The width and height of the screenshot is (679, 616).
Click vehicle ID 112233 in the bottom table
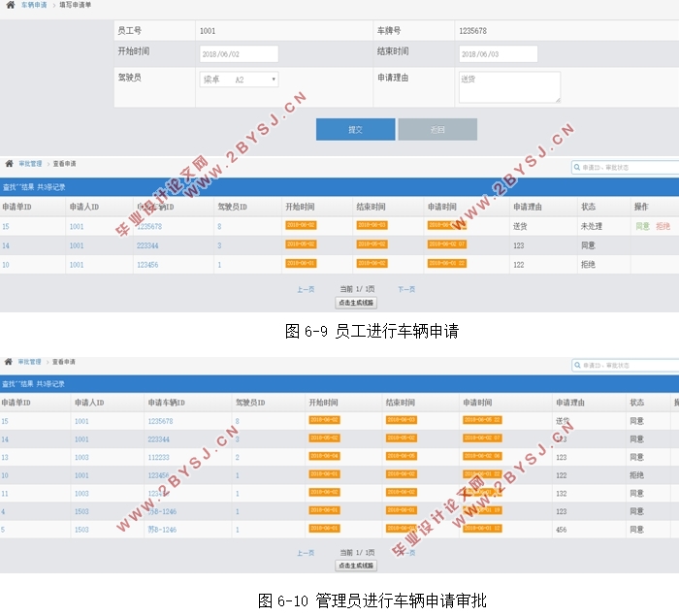pos(158,458)
